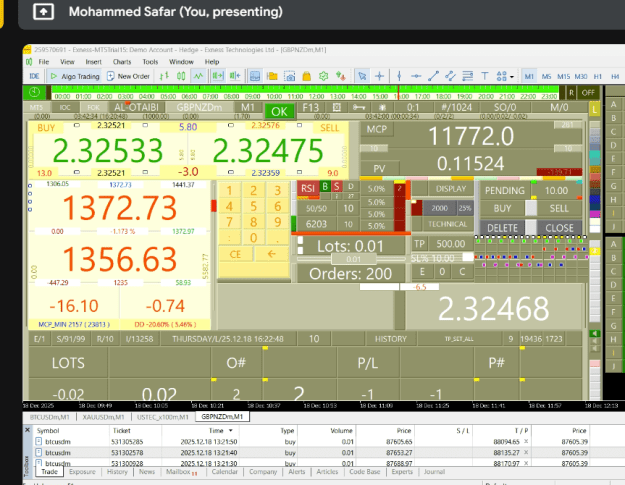The width and height of the screenshot is (625, 485).
Task: Open the History toolbox tab
Action: (117, 472)
